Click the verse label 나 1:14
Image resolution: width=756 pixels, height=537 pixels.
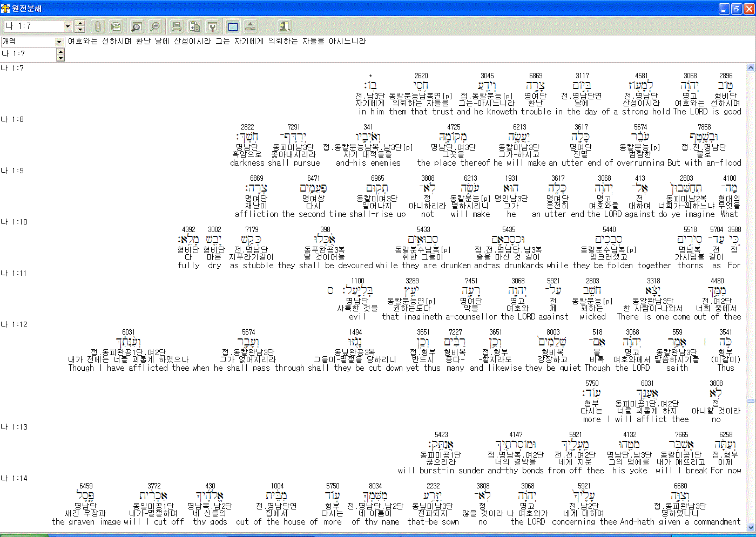pyautogui.click(x=14, y=478)
